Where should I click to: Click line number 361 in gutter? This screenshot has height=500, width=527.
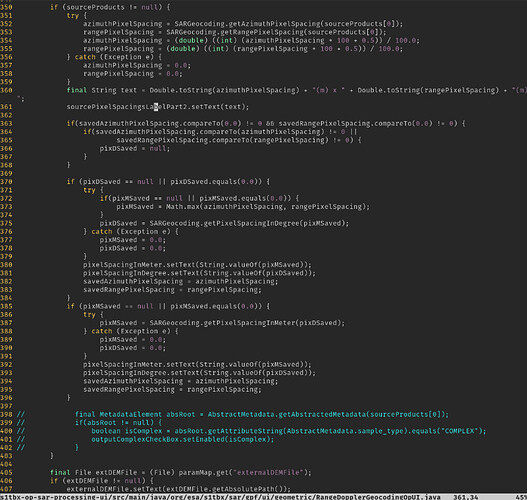(6, 107)
